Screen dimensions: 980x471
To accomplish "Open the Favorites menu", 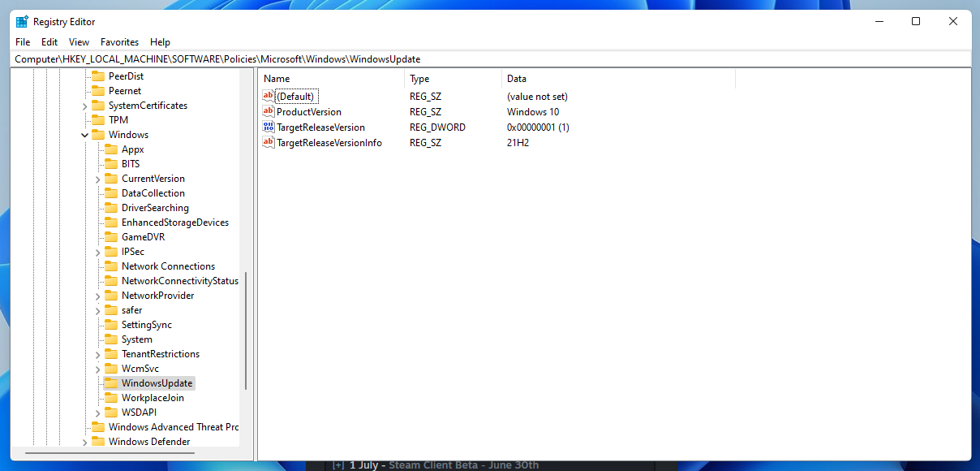I will point(119,42).
